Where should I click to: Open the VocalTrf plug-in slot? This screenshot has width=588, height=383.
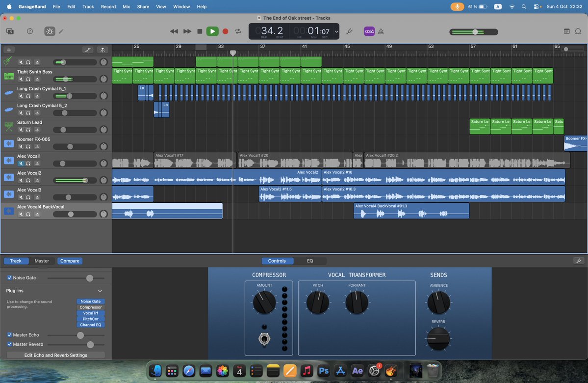point(91,313)
